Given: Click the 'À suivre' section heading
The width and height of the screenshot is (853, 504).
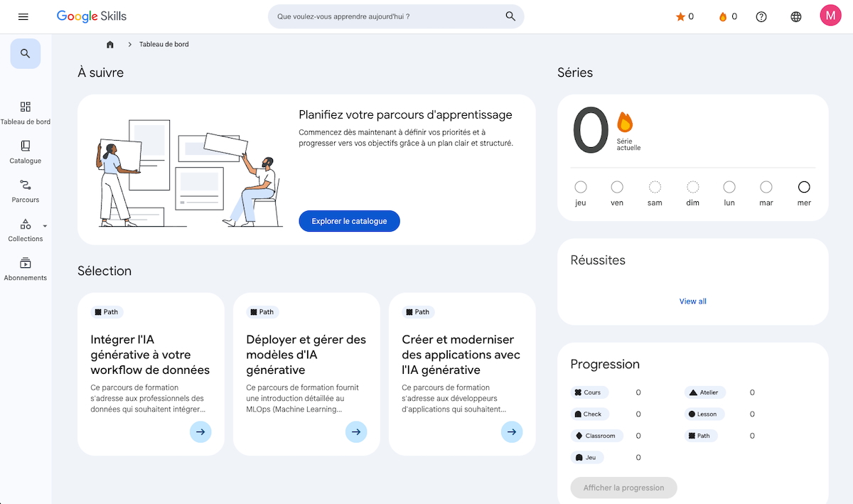Looking at the screenshot, I should click(100, 73).
